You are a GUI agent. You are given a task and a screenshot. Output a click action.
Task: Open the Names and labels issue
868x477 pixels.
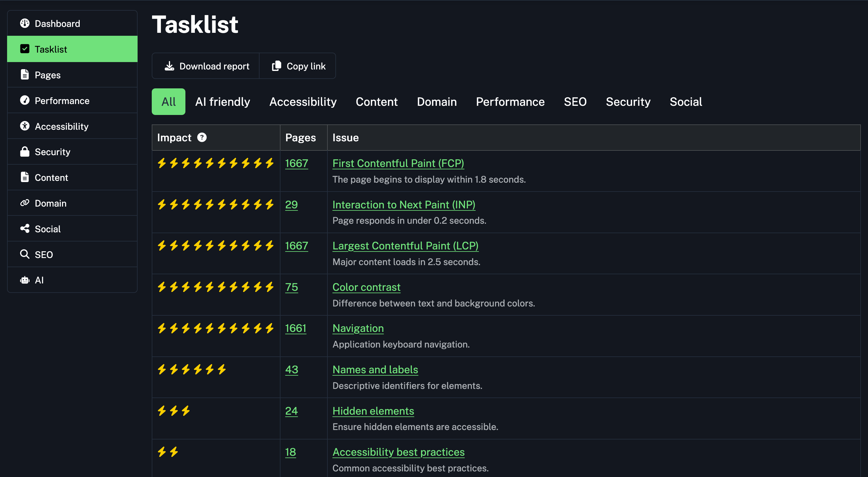375,369
